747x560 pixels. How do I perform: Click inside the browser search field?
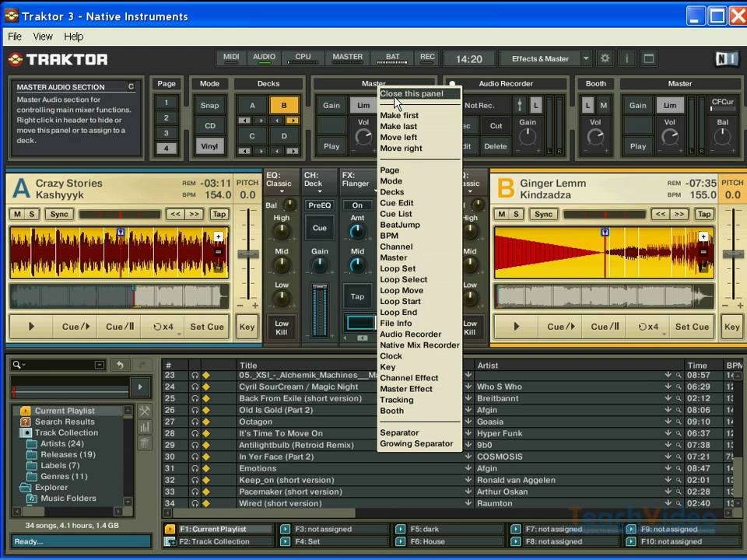[x=58, y=365]
